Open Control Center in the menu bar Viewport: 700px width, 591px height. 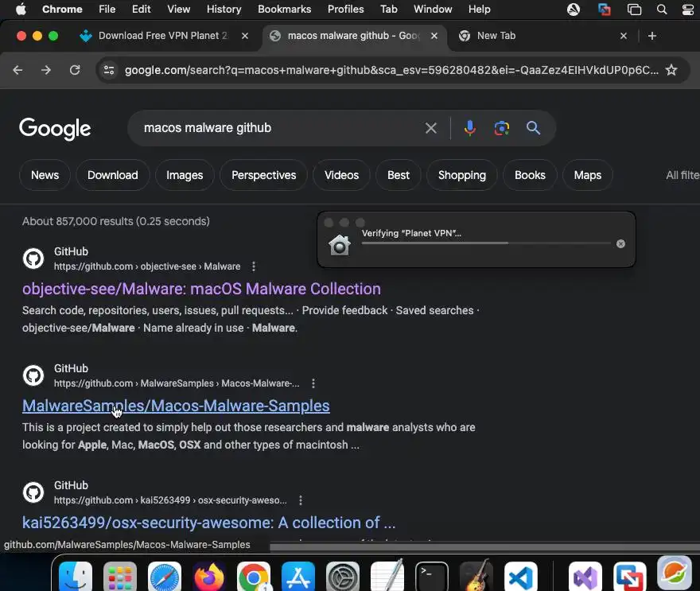tap(688, 10)
